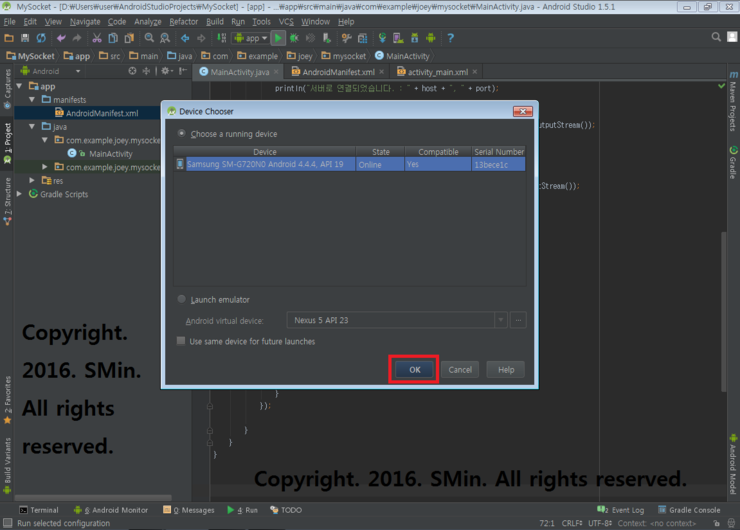Collapse the app module tree node
The image size is (740, 530).
click(19, 86)
